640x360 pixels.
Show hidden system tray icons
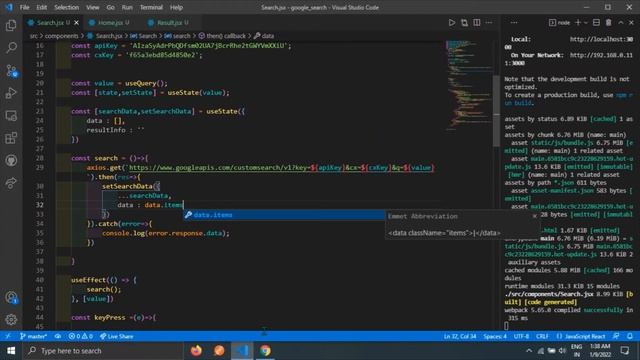click(x=529, y=351)
